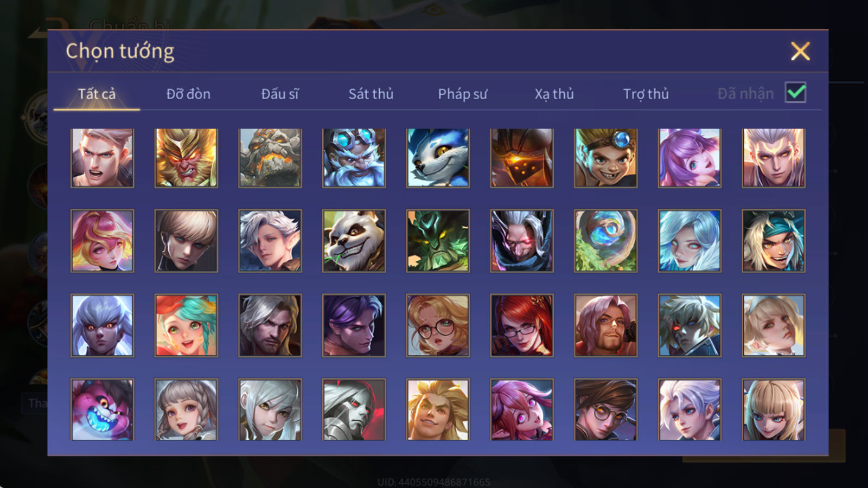This screenshot has width=868, height=488.
Task: Show the Xạ thủ hero list
Action: point(554,94)
